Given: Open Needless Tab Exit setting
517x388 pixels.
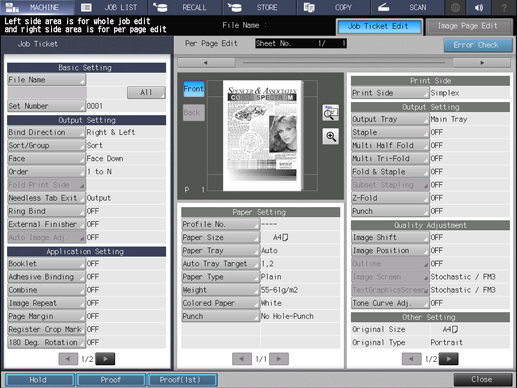Looking at the screenshot, I should click(46, 198).
